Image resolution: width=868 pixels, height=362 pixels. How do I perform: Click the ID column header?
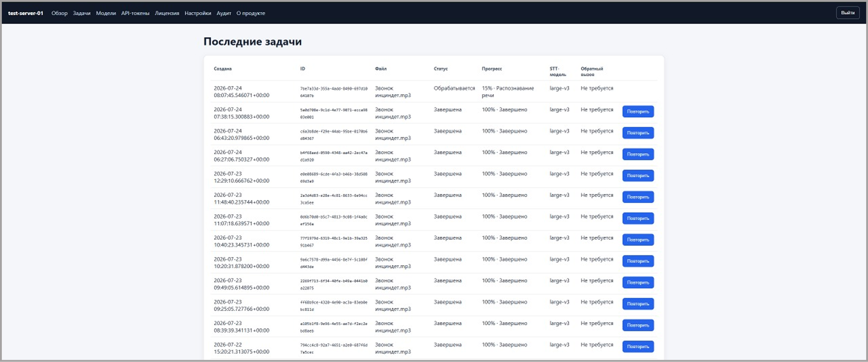click(x=302, y=69)
